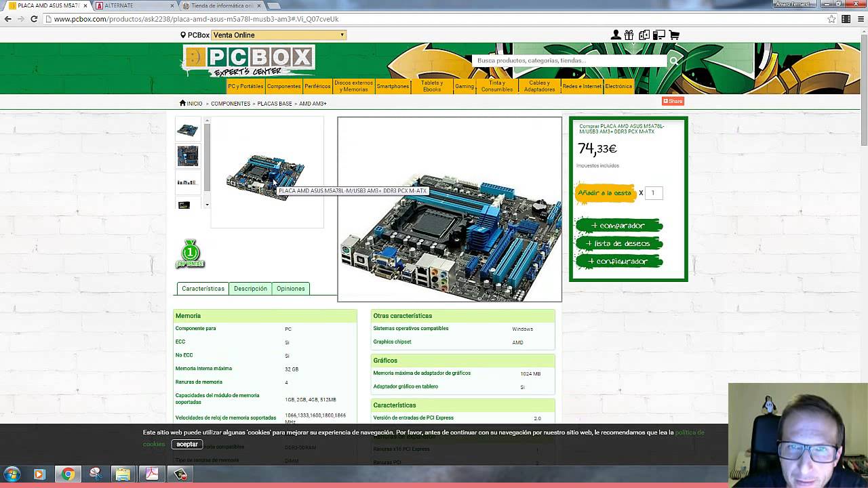Accept cookies with aceptar button
Screen dimensions: 868x488
click(187, 445)
